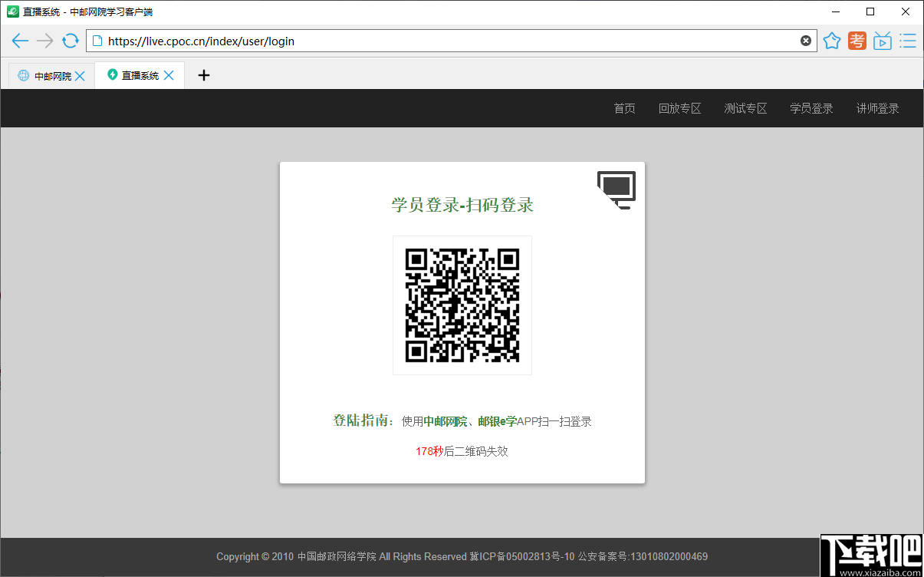This screenshot has width=924, height=577.
Task: Click the 中邮网院 app name in the guide
Action: [446, 421]
